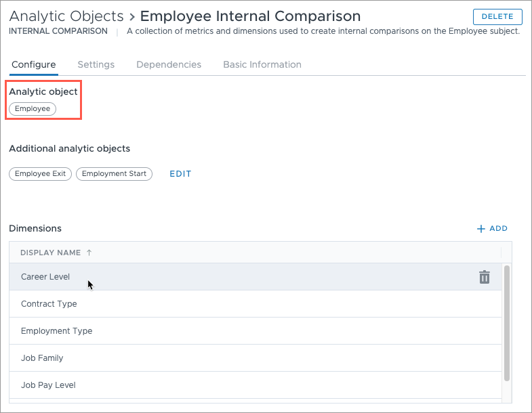Sort by the Display Name arrow icon
The image size is (532, 413).
[89, 253]
